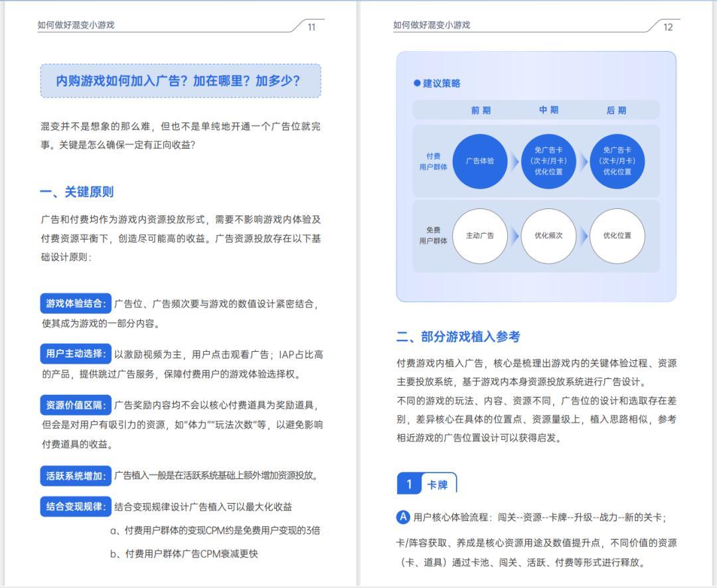Select the number 1 badge beside 卡牌
This screenshot has width=717, height=588.
tap(409, 484)
